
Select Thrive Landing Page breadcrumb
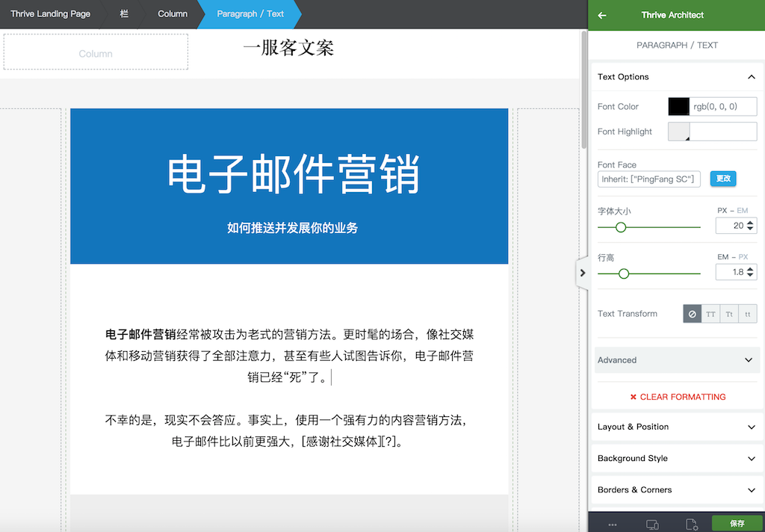coord(50,14)
